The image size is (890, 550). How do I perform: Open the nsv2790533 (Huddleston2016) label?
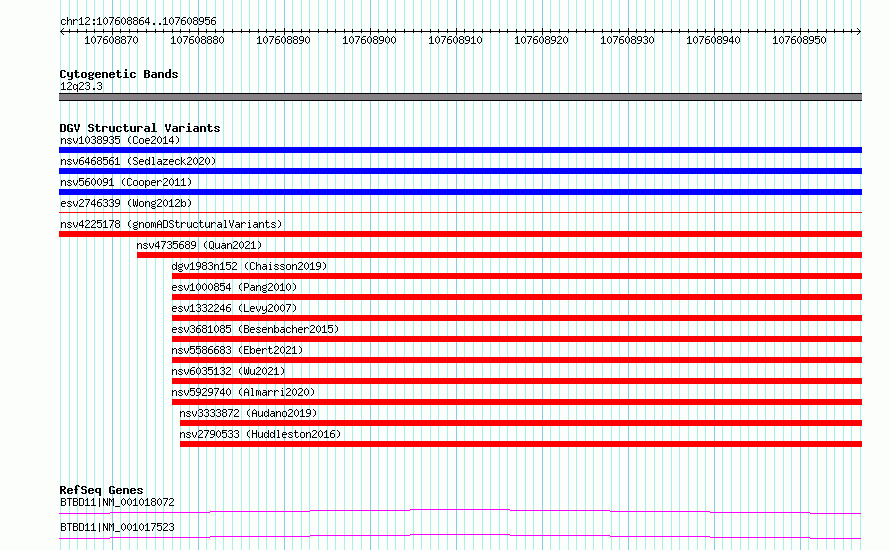coord(260,434)
